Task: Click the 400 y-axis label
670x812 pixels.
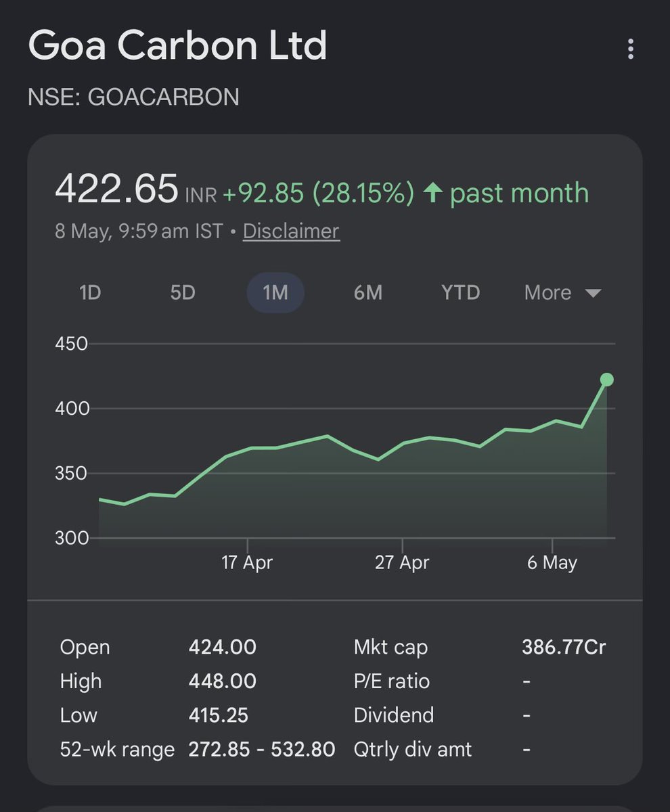Action: [72, 409]
